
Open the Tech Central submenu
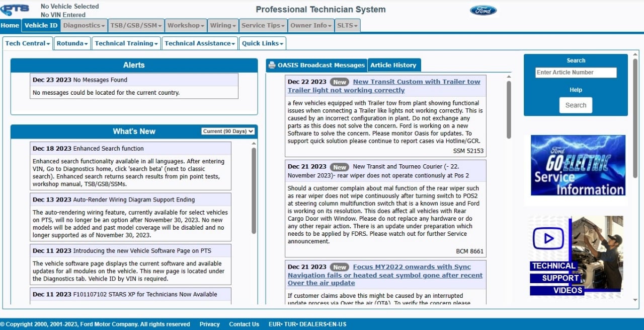click(x=28, y=43)
